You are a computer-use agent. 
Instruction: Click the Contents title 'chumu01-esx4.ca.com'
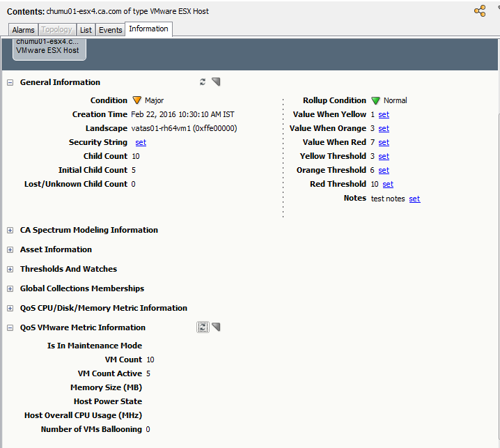pyautogui.click(x=84, y=11)
